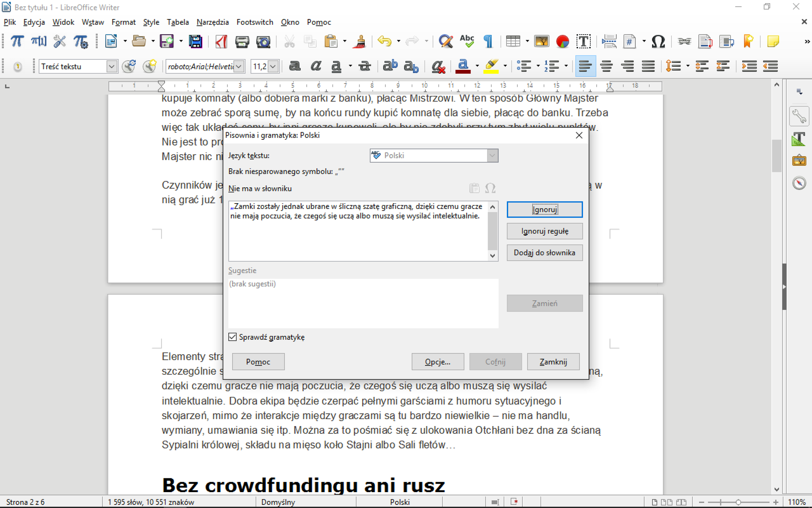The image size is (812, 508).
Task: Clear direct formatting
Action: [438, 66]
